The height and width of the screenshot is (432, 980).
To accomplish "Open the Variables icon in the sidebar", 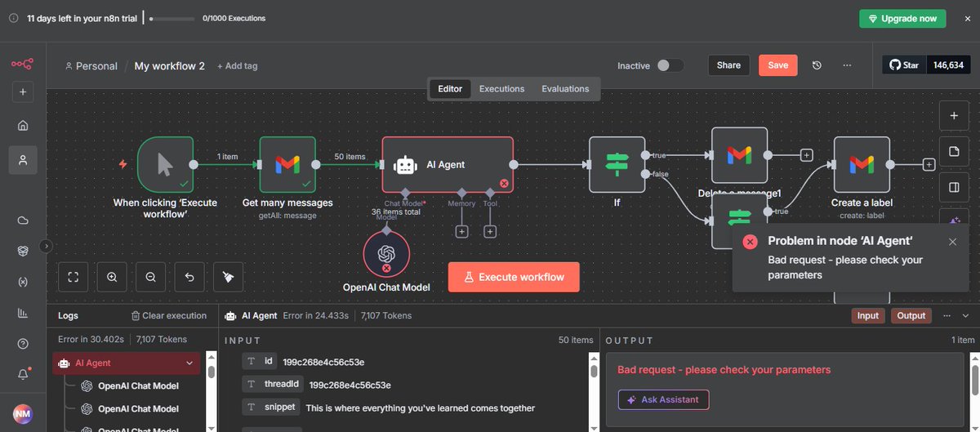I will pos(23,282).
